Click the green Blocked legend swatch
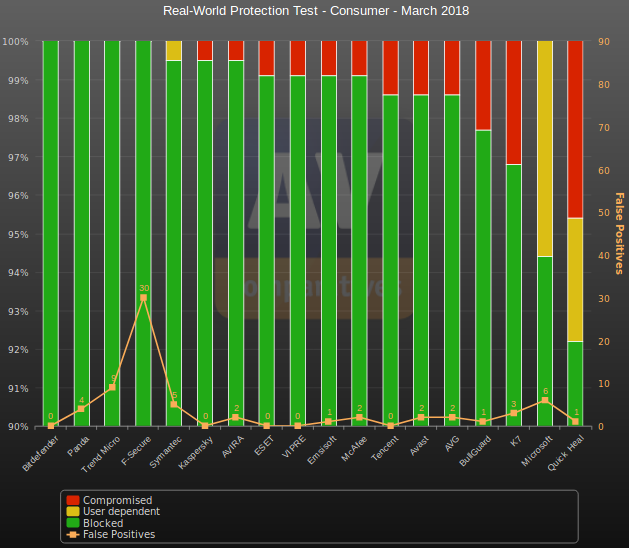The width and height of the screenshot is (629, 548). click(73, 523)
